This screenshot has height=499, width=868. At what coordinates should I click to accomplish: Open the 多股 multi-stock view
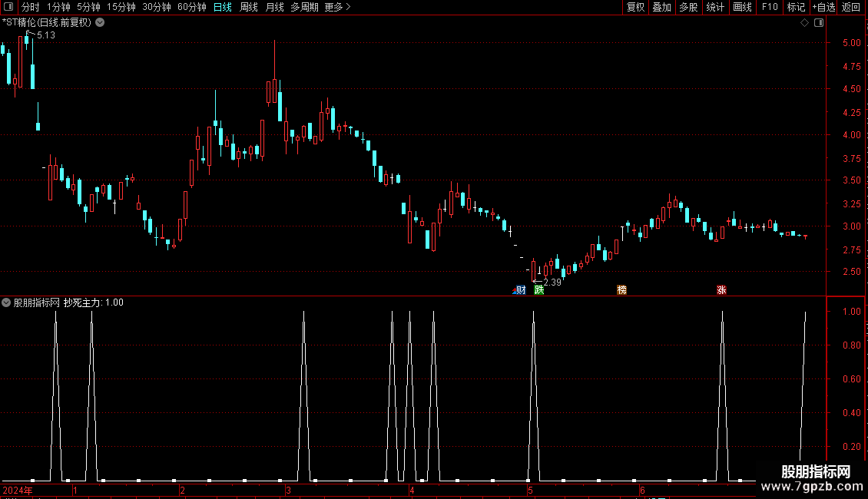688,7
